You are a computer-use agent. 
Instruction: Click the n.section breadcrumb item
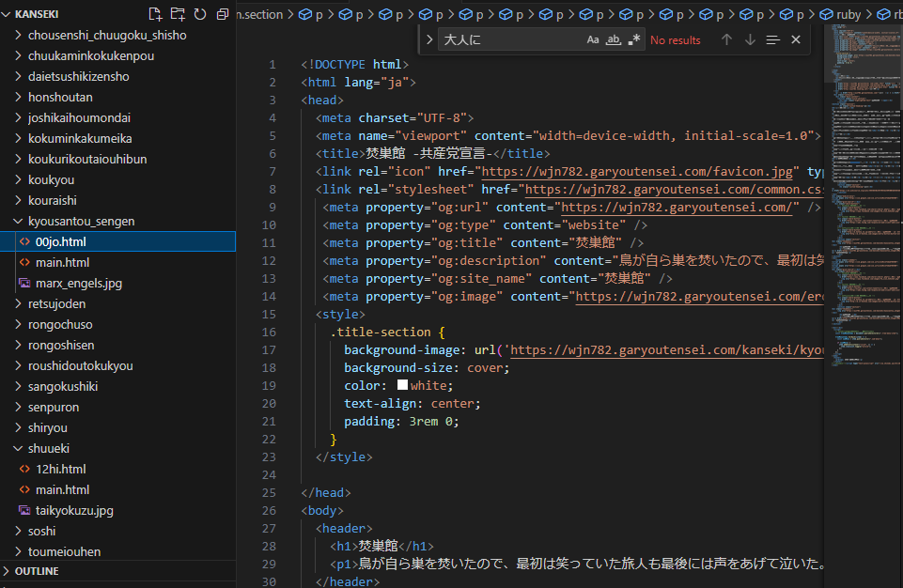[259, 14]
